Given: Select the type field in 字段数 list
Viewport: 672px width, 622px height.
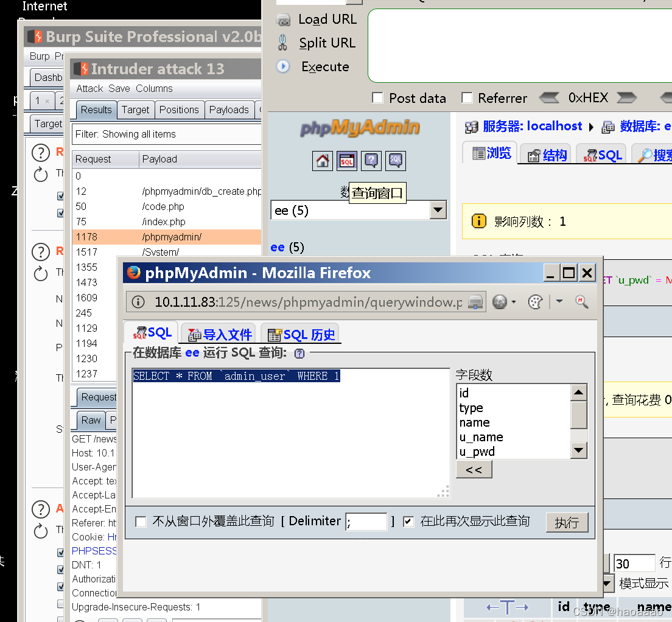Looking at the screenshot, I should [513, 407].
